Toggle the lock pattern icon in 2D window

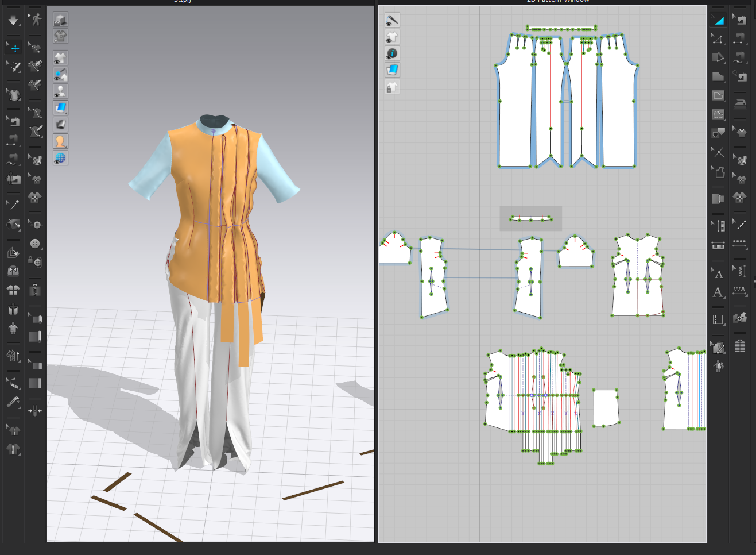[x=392, y=87]
